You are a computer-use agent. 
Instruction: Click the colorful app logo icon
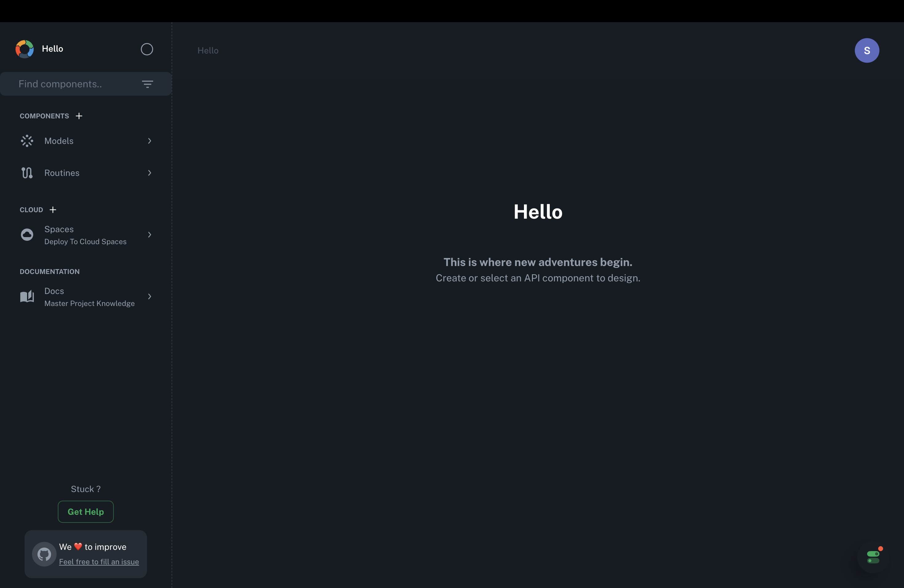coord(25,49)
